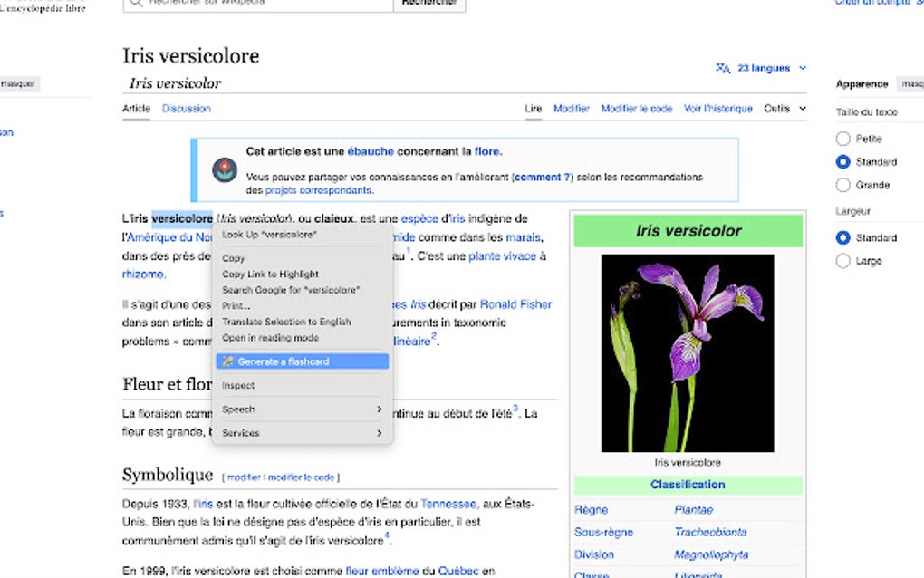
Task: Click the Rechercher search button
Action: point(429,4)
